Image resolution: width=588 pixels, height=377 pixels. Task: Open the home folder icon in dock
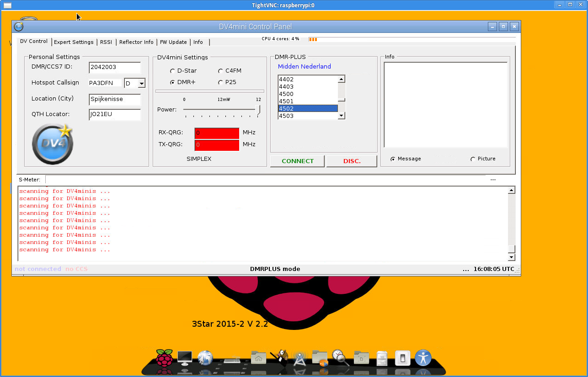[x=258, y=358]
